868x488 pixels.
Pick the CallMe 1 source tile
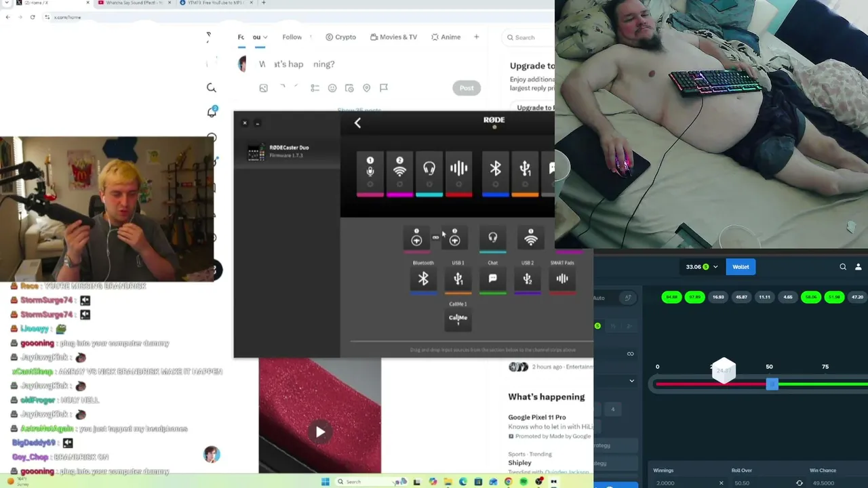[458, 319]
